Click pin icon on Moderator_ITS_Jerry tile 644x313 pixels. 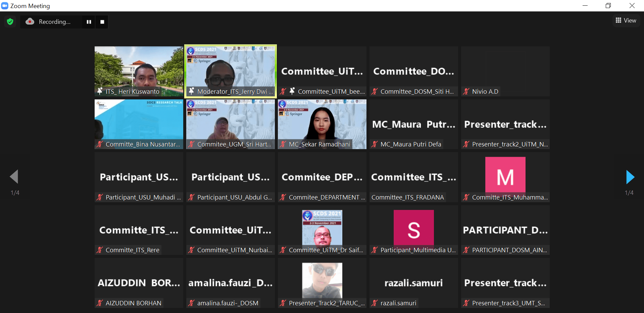[191, 91]
